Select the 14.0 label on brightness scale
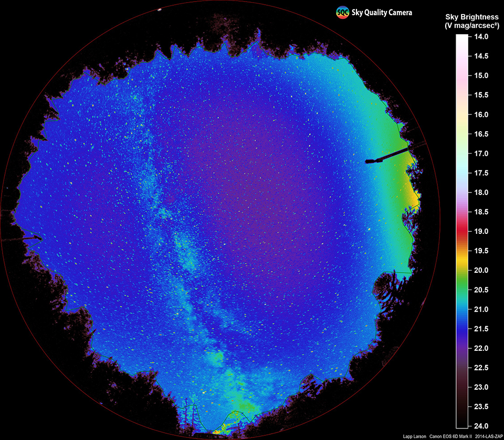The height and width of the screenshot is (440, 504). (481, 37)
